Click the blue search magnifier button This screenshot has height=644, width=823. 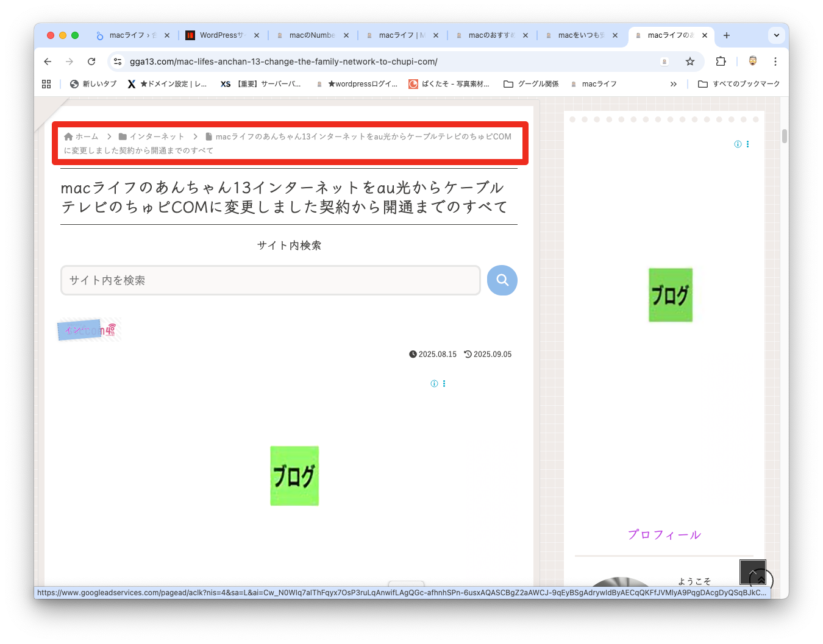pos(502,280)
